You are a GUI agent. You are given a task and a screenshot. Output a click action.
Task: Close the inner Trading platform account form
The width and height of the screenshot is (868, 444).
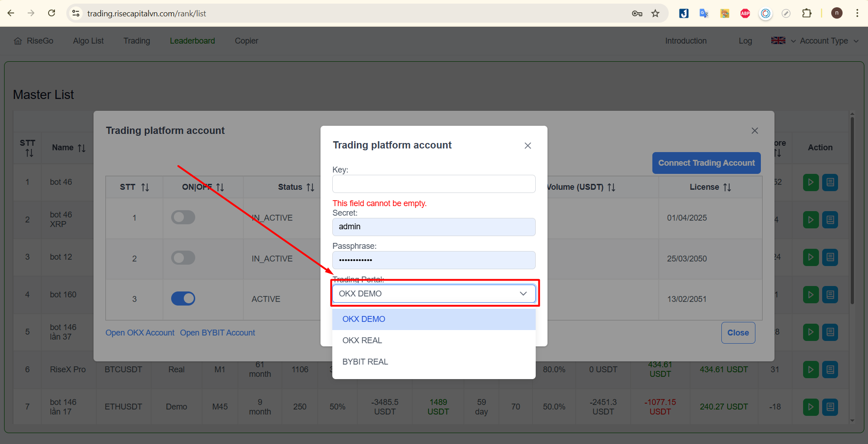pyautogui.click(x=528, y=146)
